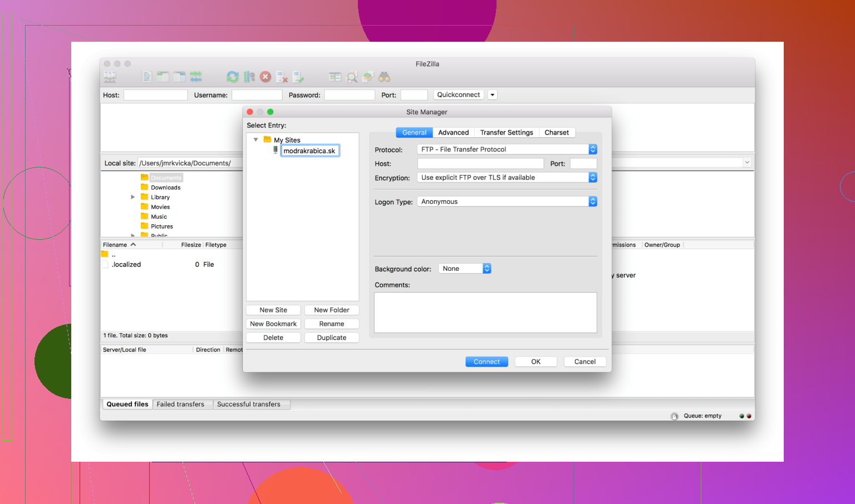Enable synchronized browsing toolbar icon
Screen dimensions: 855x504
click(368, 77)
